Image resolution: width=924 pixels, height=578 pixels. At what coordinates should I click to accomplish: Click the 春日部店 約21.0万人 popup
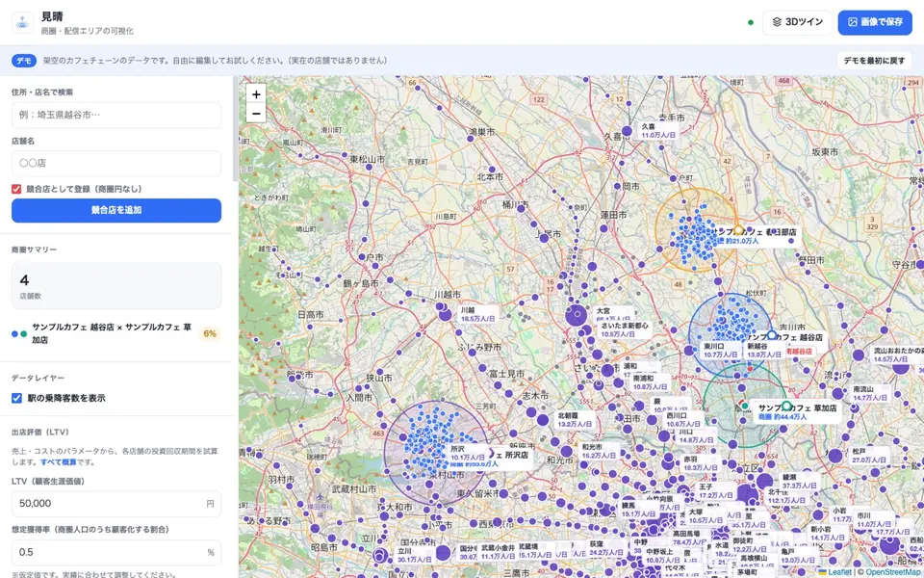click(757, 237)
